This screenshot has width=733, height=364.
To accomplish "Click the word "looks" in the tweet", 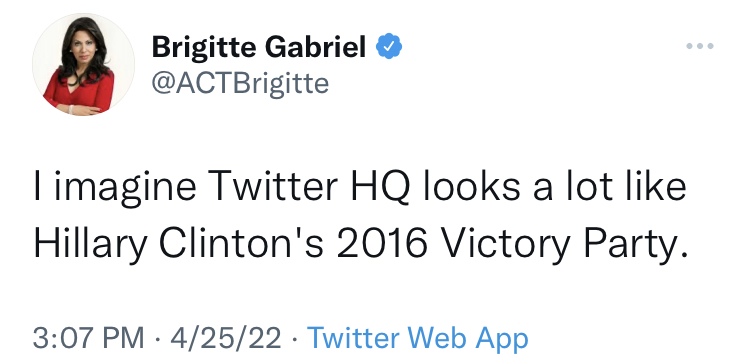I will tap(471, 185).
